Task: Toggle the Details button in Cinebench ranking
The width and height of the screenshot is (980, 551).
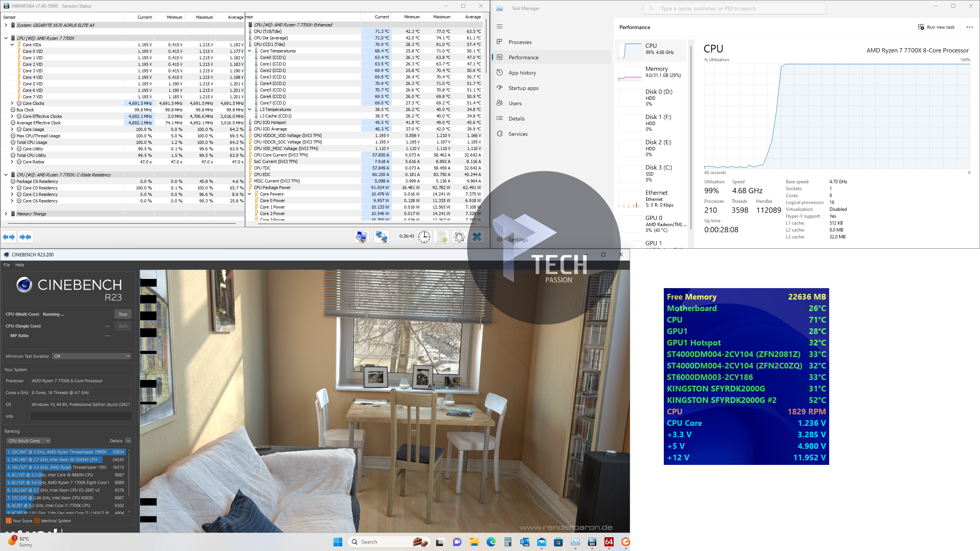Action: point(128,441)
